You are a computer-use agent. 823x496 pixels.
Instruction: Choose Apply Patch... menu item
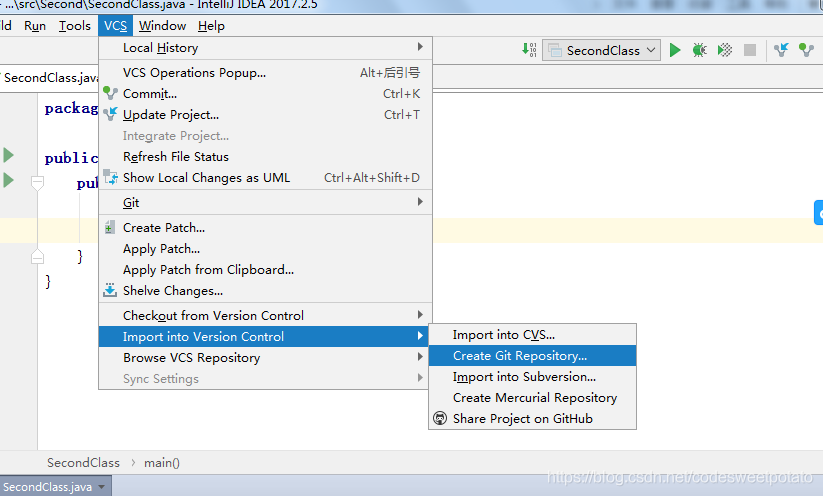265,249
